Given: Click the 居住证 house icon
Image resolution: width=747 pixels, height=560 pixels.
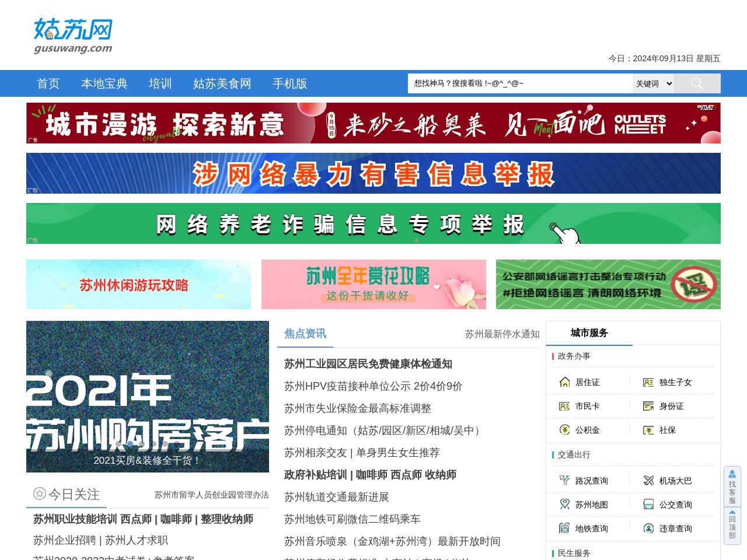Looking at the screenshot, I should [564, 382].
